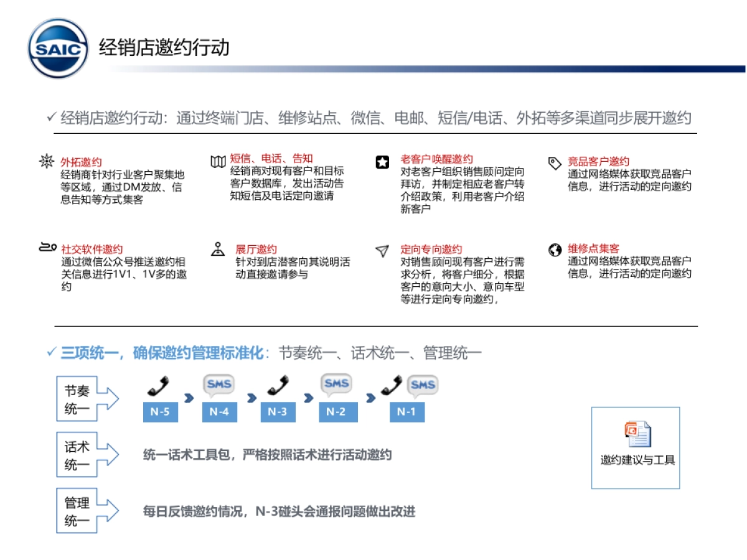Select the star icon beside 老客户唤醒邀约
Screen dimensions: 747x560
tap(382, 162)
